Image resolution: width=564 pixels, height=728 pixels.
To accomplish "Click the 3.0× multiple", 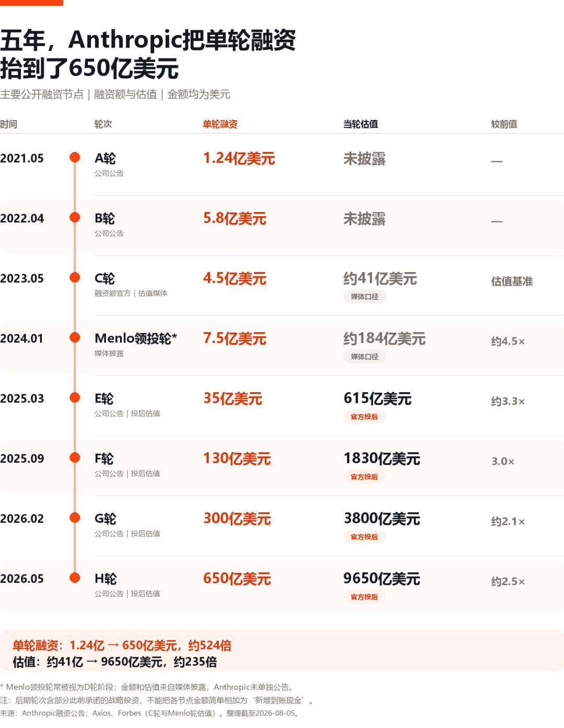I will [x=503, y=462].
